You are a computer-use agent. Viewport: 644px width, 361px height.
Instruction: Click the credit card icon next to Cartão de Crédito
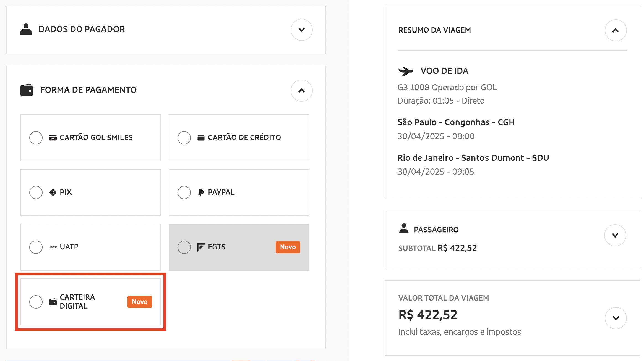click(201, 138)
